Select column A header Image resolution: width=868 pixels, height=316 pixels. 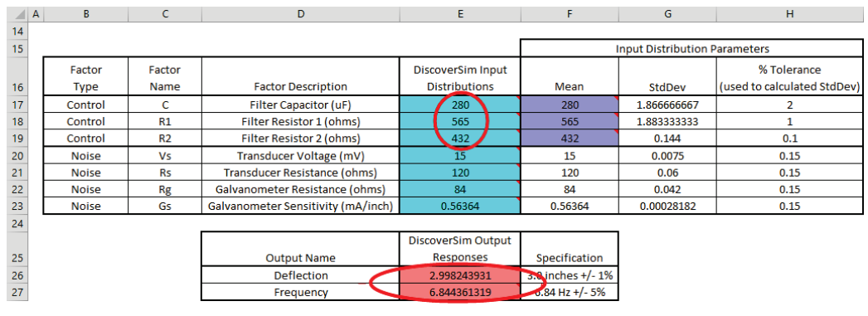click(x=36, y=14)
